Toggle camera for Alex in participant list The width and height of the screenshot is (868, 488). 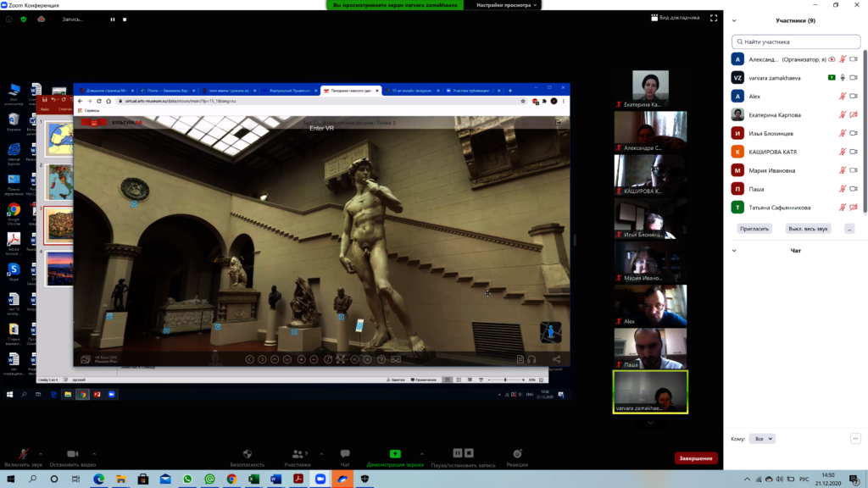[854, 97]
